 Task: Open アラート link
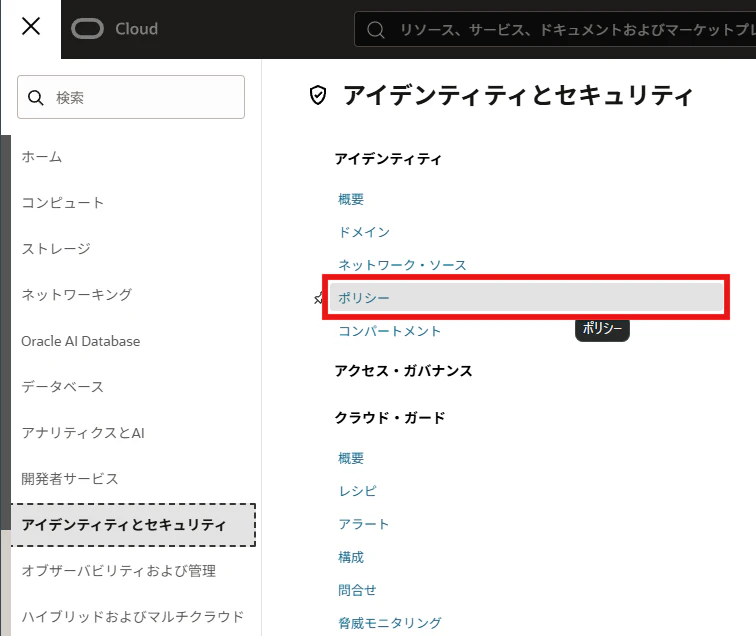point(364,524)
